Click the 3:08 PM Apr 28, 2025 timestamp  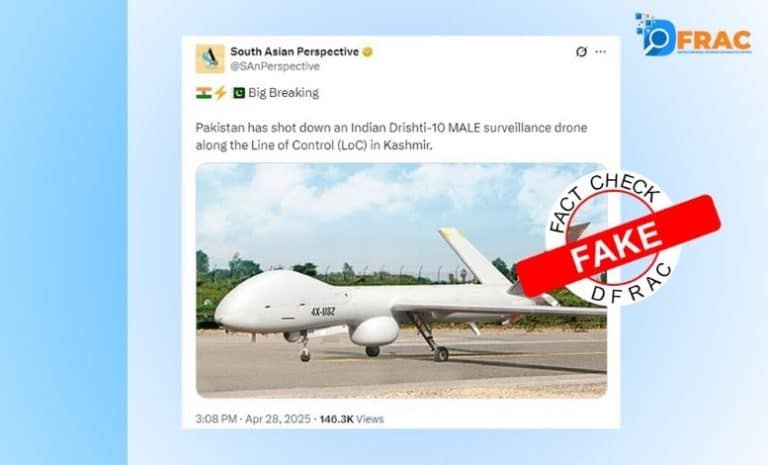point(253,419)
